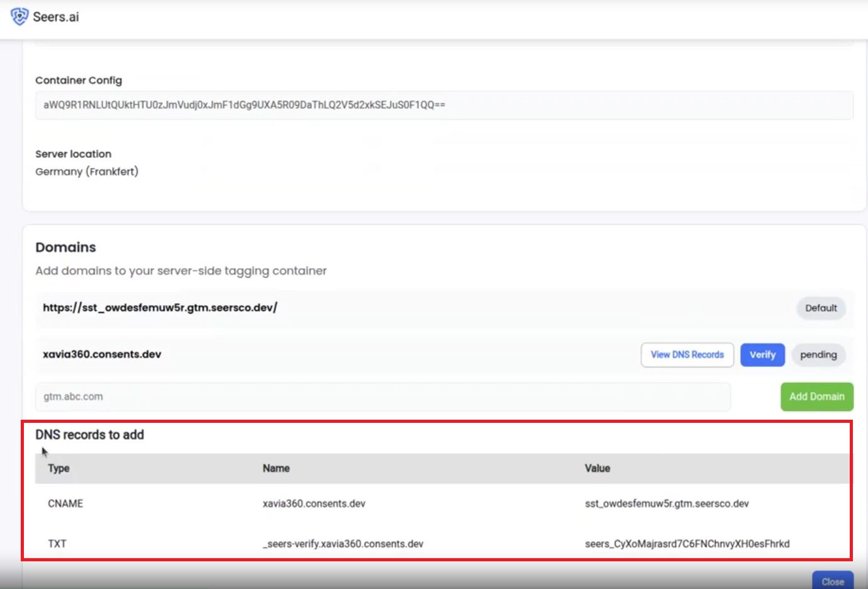The image size is (868, 589).
Task: Click the TXT record type cell
Action: [57, 544]
